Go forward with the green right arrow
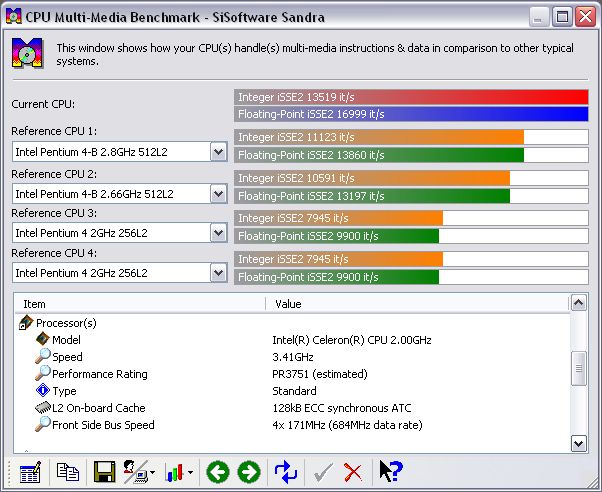602x492 pixels. (249, 472)
